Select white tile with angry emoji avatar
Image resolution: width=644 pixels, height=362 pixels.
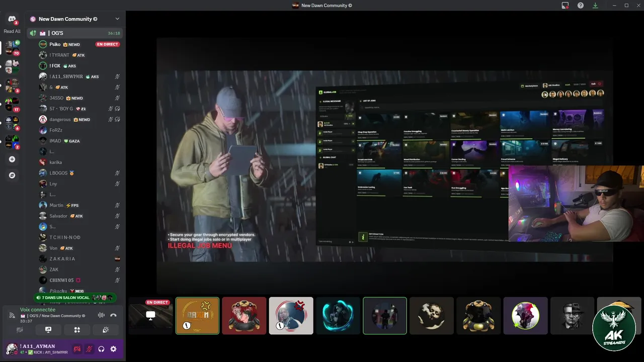coord(291,316)
